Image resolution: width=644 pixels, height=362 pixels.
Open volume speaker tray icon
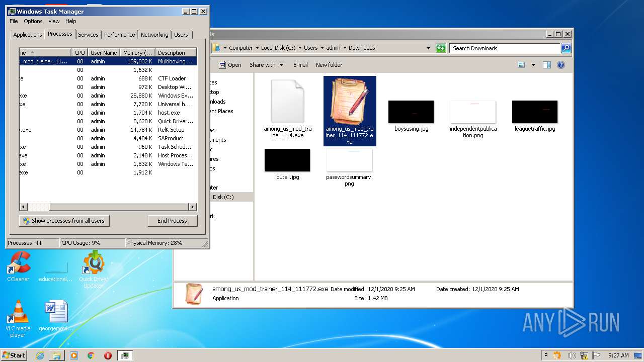573,355
